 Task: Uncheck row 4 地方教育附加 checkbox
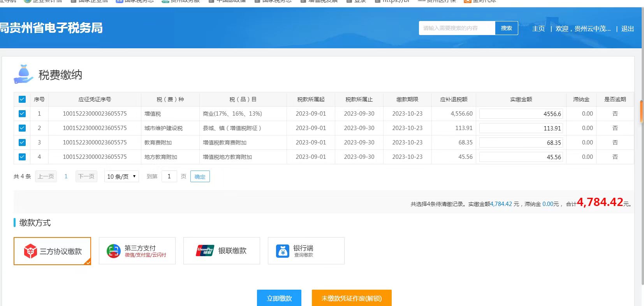point(22,157)
